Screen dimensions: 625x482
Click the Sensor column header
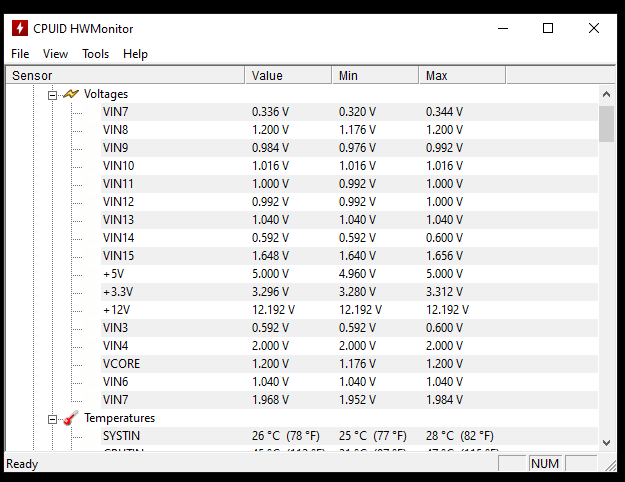click(125, 75)
